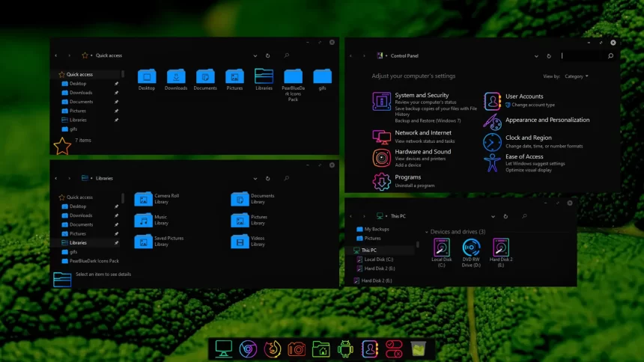Open Documents Library in Libraries window

pos(240,199)
